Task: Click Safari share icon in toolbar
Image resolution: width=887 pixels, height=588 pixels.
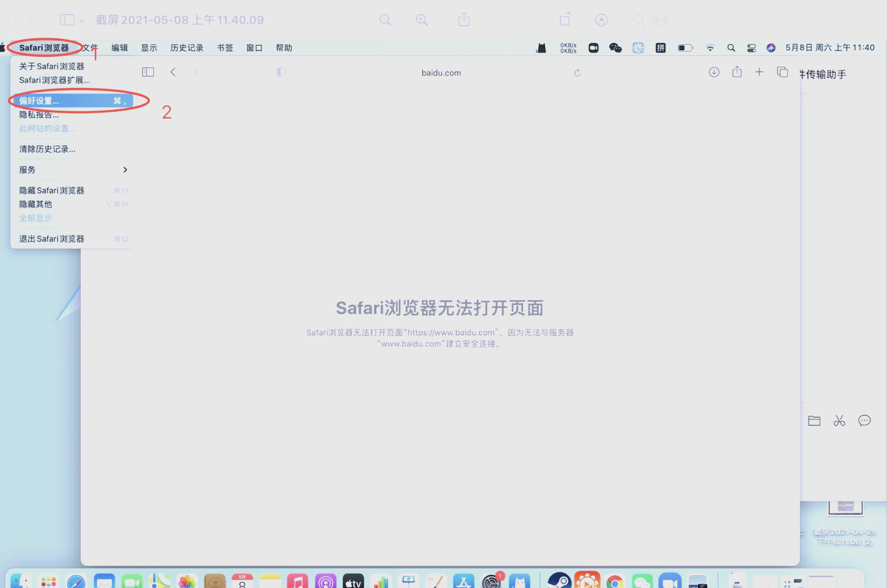Action: tap(737, 72)
